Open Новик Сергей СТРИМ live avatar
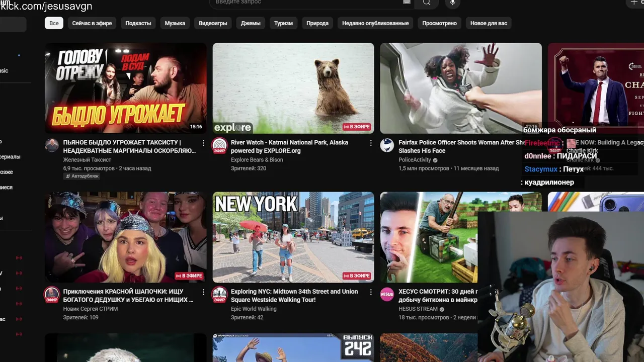 point(52,294)
